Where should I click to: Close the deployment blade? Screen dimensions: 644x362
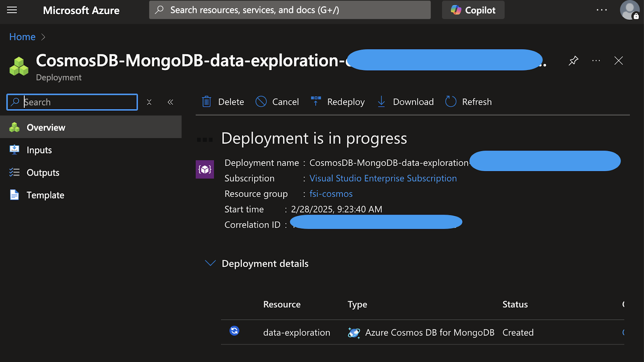coord(619,61)
